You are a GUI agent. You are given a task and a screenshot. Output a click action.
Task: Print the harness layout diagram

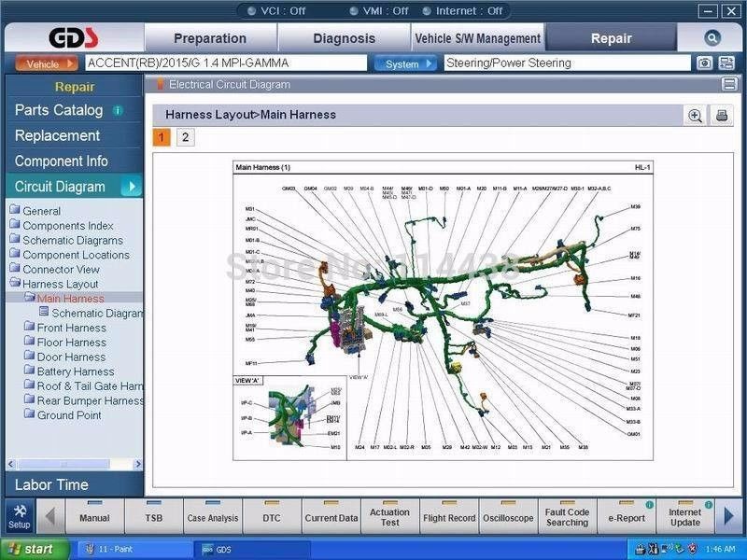point(722,115)
